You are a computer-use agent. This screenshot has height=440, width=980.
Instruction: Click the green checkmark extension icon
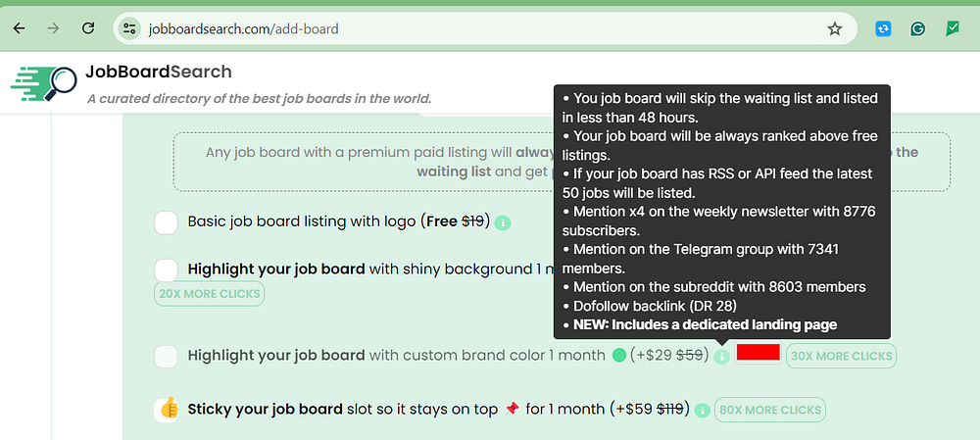(x=953, y=29)
